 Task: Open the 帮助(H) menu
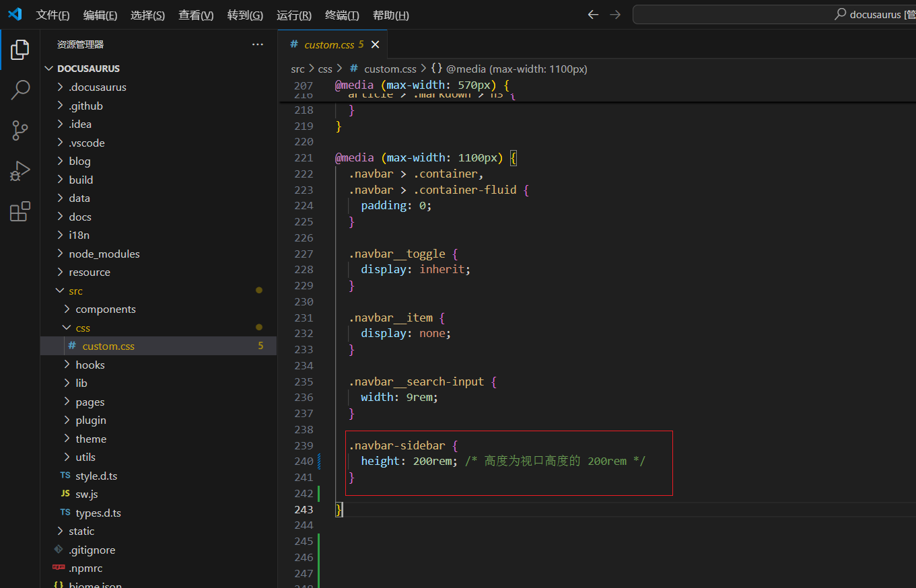coord(390,15)
